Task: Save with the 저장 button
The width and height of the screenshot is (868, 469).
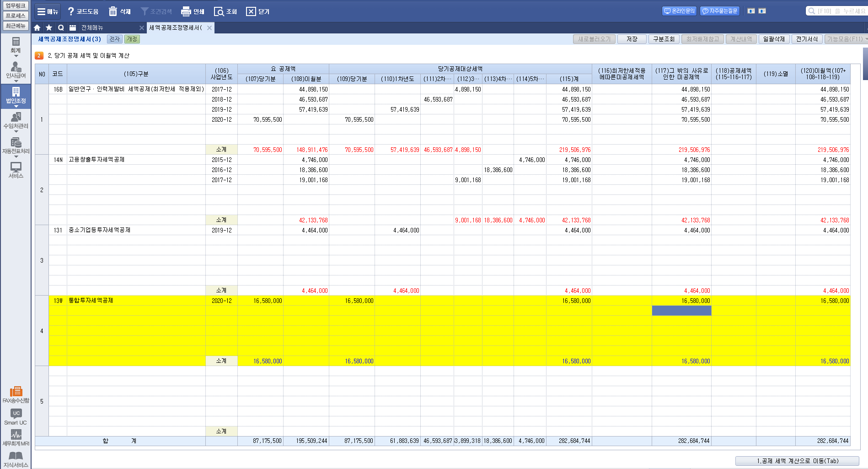Action: pos(632,39)
